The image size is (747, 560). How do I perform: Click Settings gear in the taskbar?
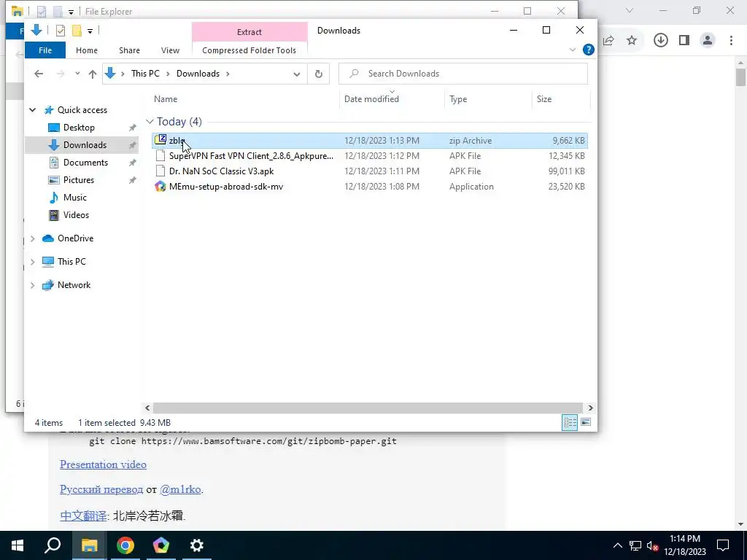(197, 545)
